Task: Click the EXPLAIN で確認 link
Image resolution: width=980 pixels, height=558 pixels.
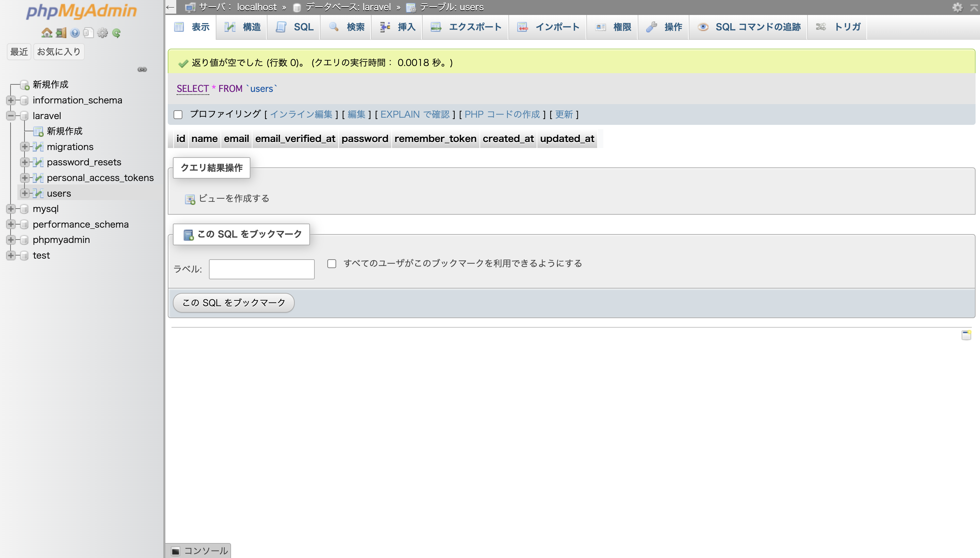Action: pos(415,115)
